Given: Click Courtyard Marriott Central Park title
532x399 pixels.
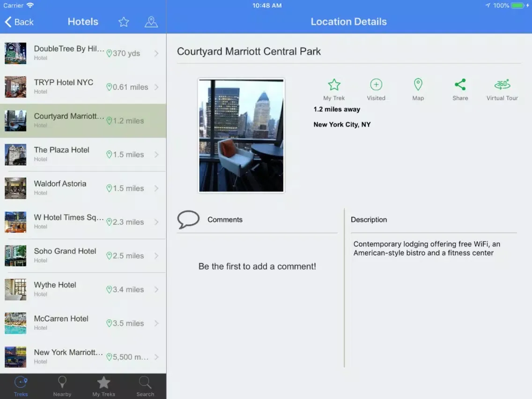Looking at the screenshot, I should click(x=249, y=51).
